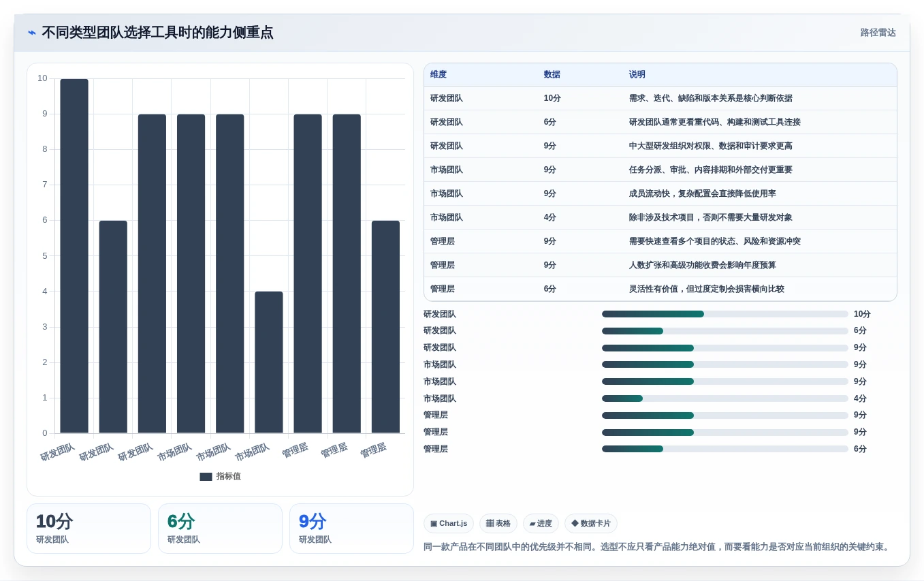The image size is (924, 581).
Task: Open the blue 9分 研发团队 data card
Action: pos(351,529)
